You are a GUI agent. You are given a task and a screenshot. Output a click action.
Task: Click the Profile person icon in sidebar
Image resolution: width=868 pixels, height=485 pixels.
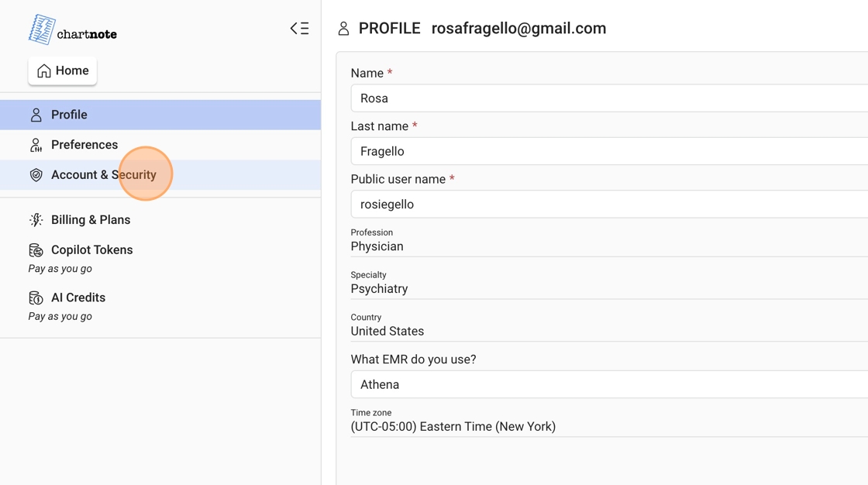[x=36, y=115]
